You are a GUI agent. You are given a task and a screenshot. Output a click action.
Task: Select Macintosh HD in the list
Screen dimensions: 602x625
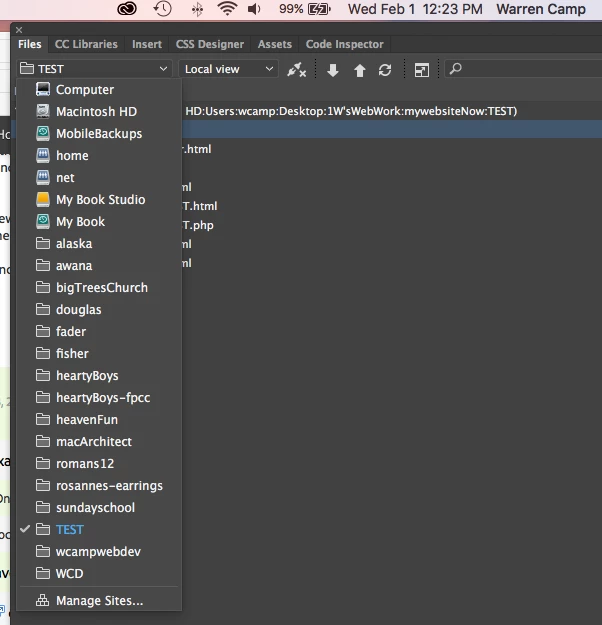tap(99, 112)
